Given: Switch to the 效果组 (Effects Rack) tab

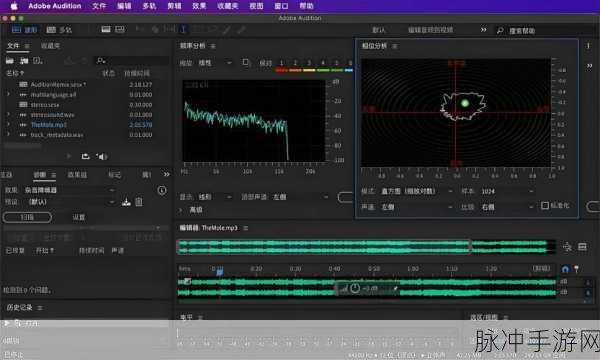Looking at the screenshot, I should coord(77,175).
